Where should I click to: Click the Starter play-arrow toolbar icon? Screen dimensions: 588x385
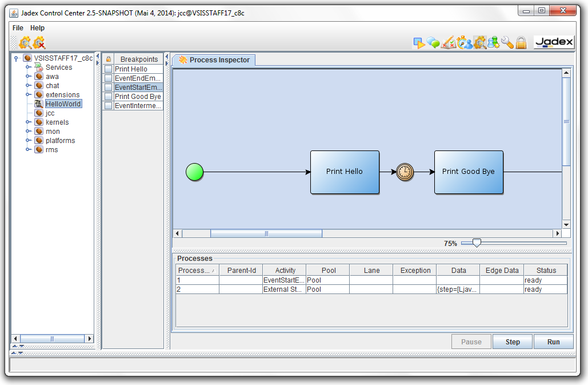(419, 43)
